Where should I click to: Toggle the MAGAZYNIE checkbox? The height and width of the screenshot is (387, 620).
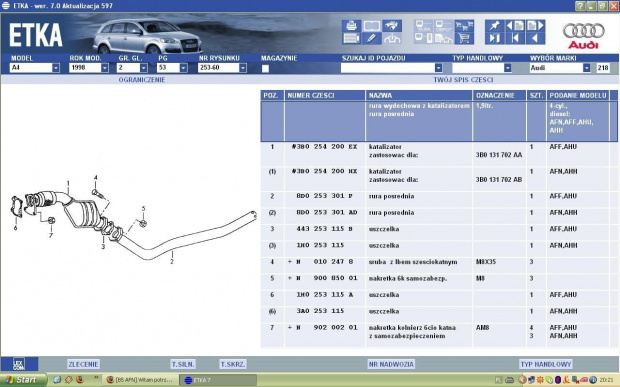pos(265,68)
